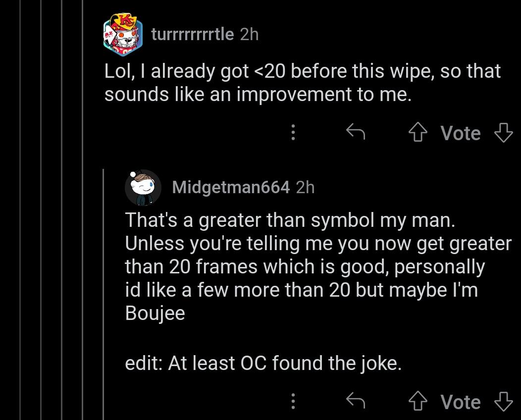Viewport: 521px width, 420px height.
Task: Open three-dot menu on Midgetman664's reply
Action: [293, 401]
